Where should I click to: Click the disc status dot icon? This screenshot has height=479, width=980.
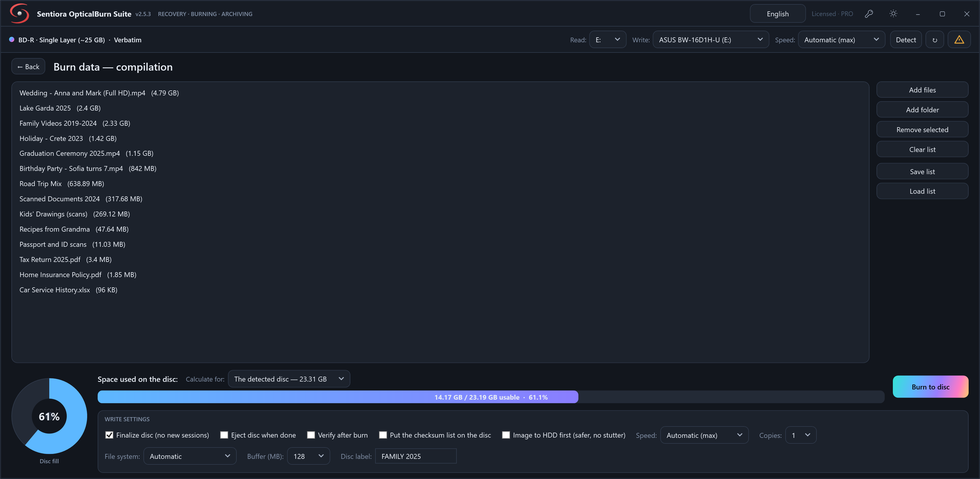tap(12, 40)
